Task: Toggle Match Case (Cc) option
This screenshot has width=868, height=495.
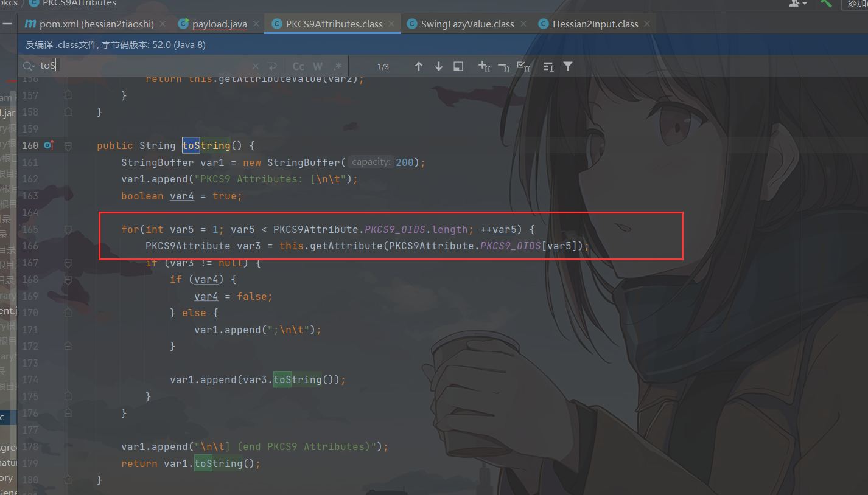Action: click(x=298, y=66)
